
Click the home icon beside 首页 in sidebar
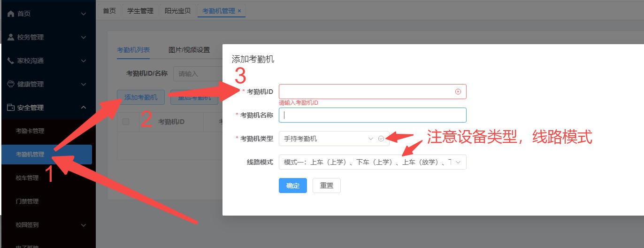pyautogui.click(x=11, y=14)
